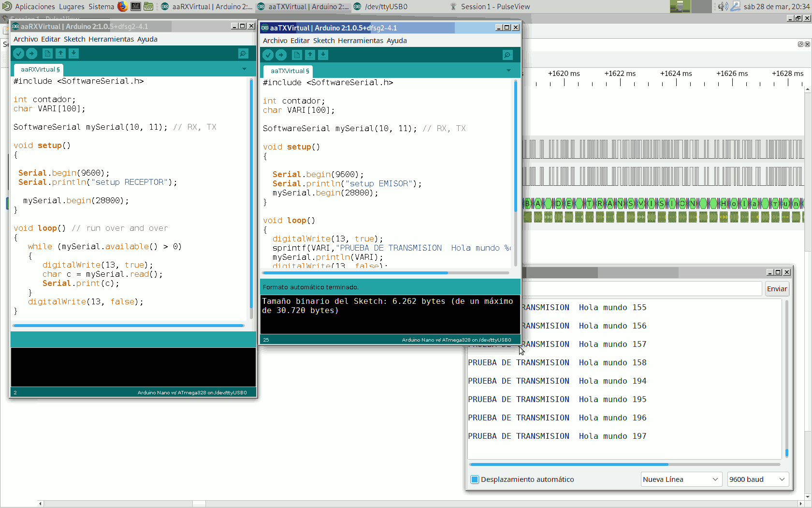Click Upload arrow button in aaRXVirtual window
Image resolution: width=812 pixels, height=508 pixels.
(x=31, y=54)
